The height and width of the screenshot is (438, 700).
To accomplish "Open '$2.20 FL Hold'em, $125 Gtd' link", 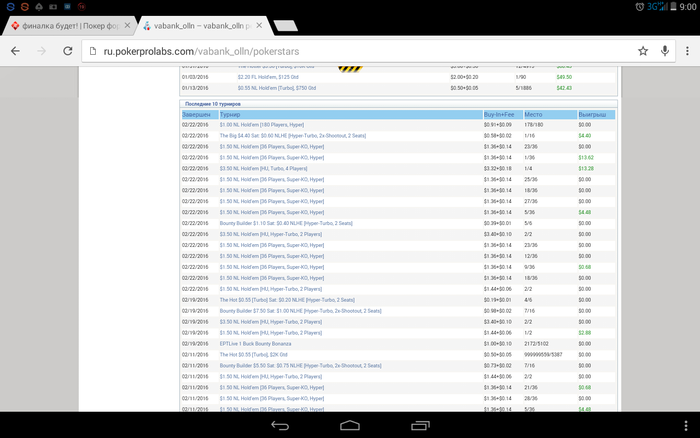I will (268, 77).
